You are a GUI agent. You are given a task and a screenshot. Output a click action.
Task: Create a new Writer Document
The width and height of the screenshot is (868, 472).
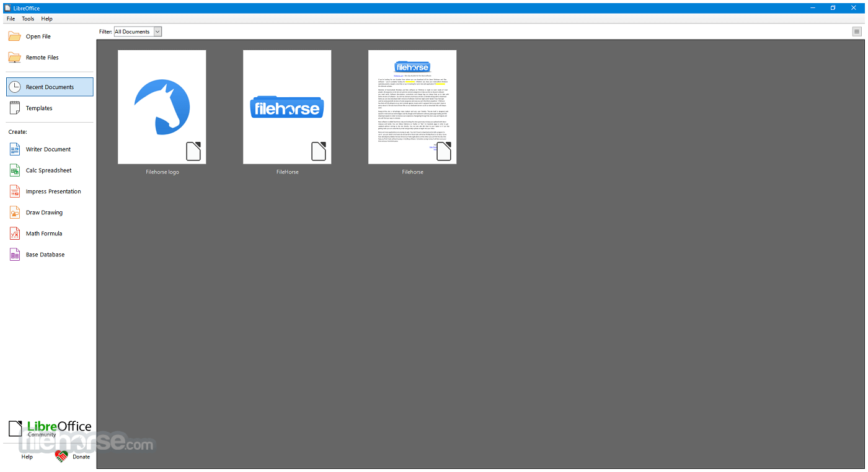click(50, 149)
